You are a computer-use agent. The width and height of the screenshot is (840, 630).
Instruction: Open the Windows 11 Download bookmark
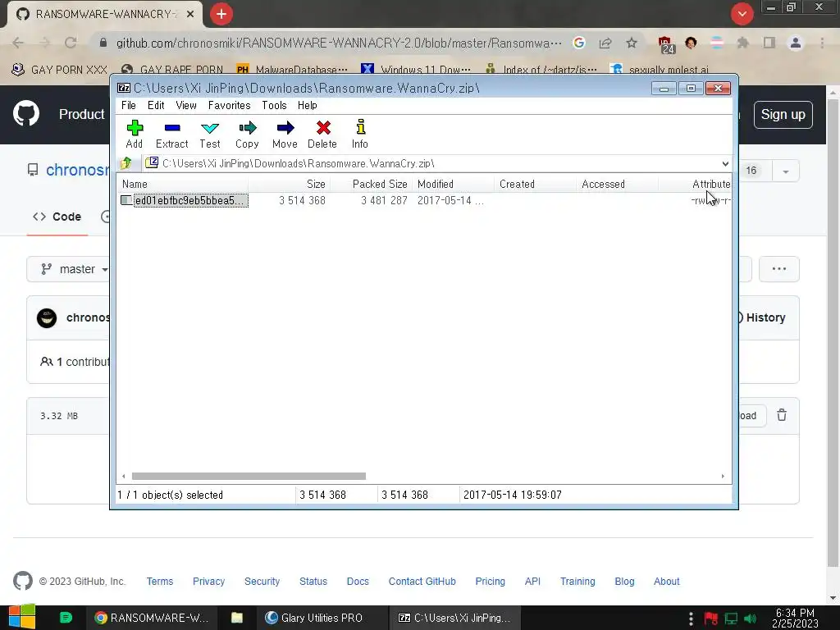click(416, 70)
